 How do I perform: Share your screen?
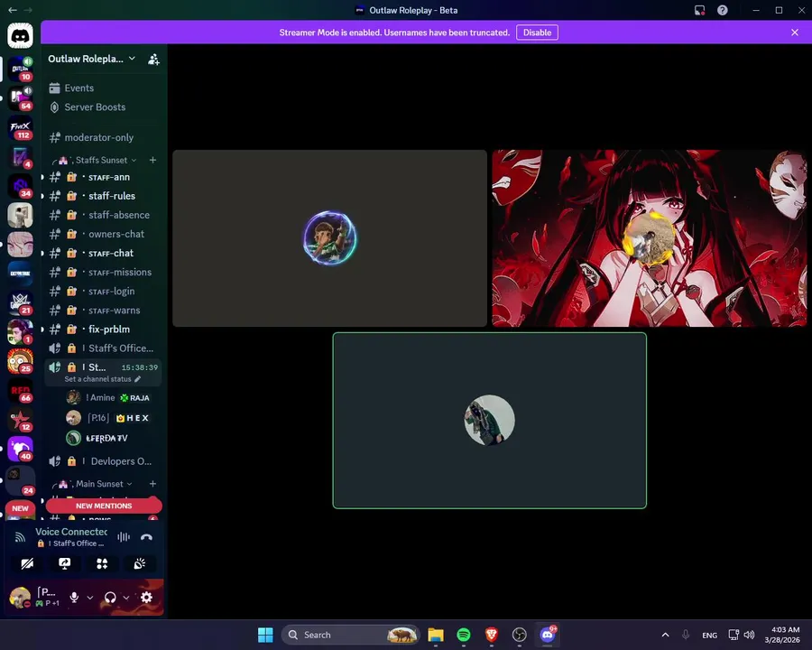tap(65, 564)
